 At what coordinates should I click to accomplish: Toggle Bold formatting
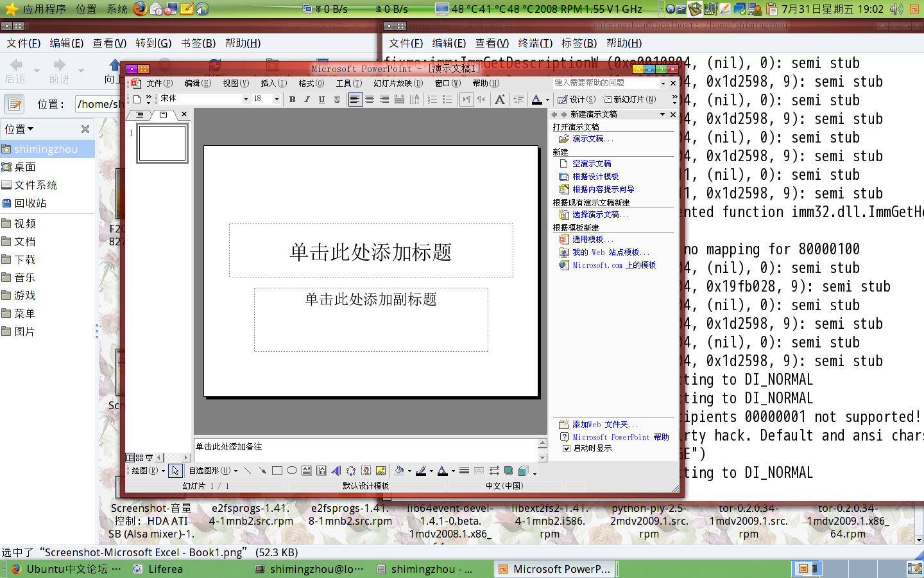pyautogui.click(x=293, y=99)
